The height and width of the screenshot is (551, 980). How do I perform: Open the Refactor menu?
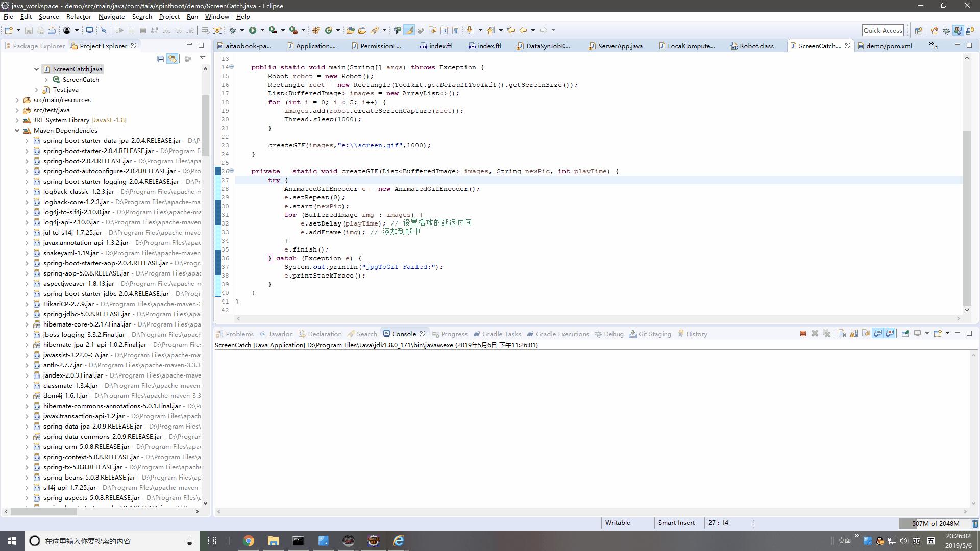(x=79, y=16)
